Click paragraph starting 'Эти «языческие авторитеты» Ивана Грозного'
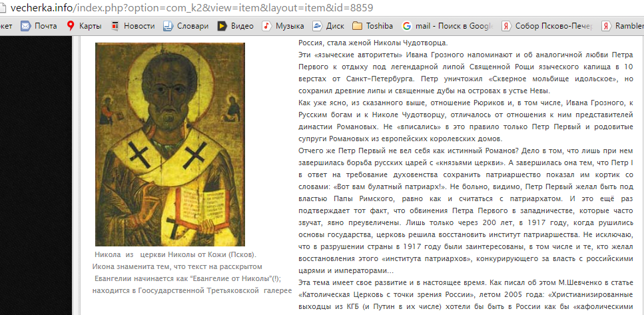Image resolution: width=644 pixels, height=315 pixels. (x=466, y=73)
